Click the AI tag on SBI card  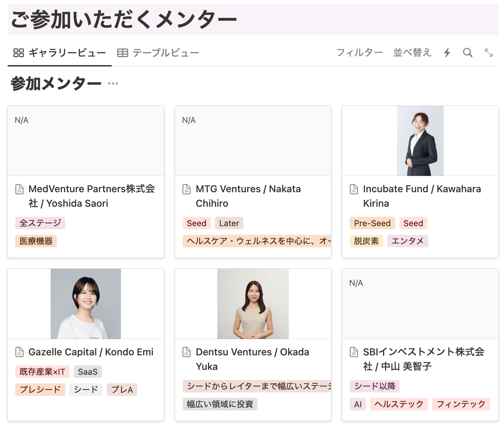click(358, 404)
